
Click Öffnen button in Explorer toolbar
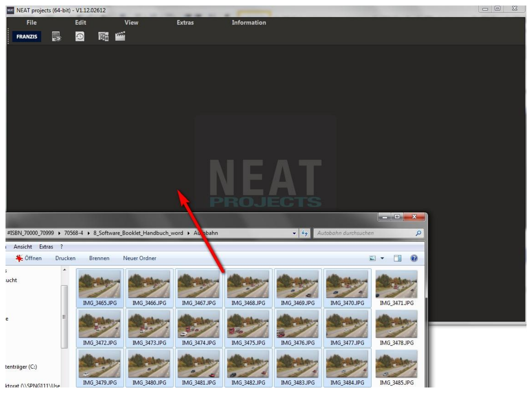click(29, 258)
